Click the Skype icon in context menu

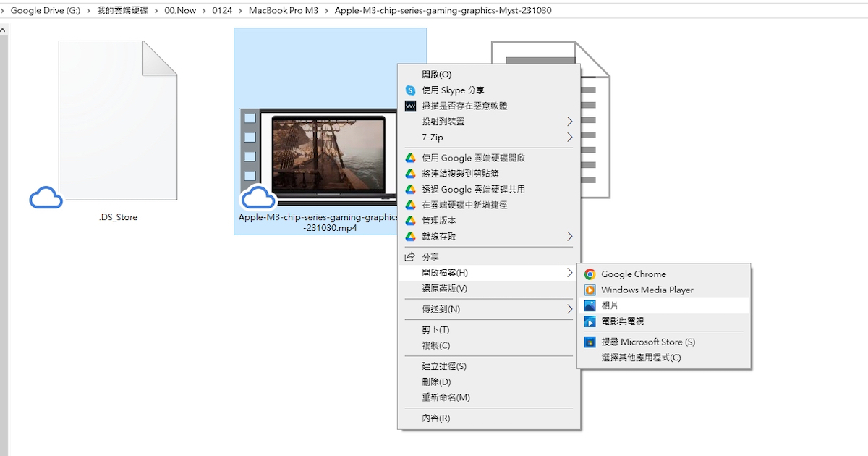(410, 90)
